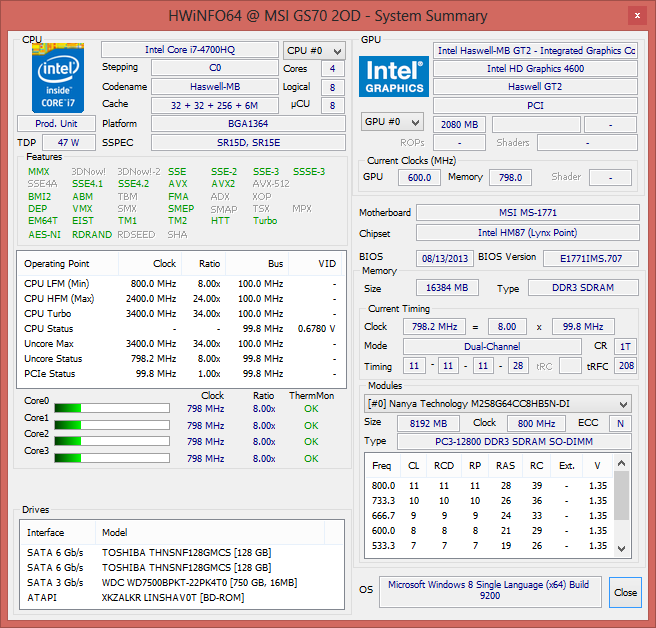Click the Close button
This screenshot has width=656, height=628.
[x=625, y=592]
